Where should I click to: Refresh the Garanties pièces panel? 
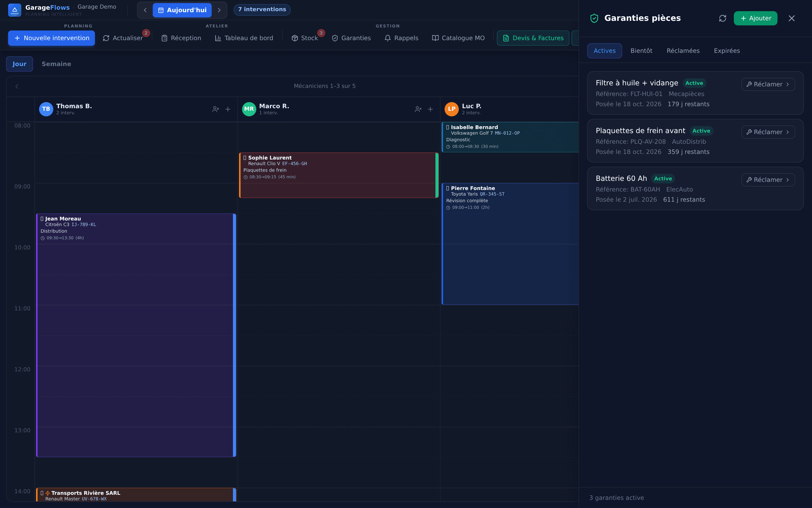click(722, 18)
